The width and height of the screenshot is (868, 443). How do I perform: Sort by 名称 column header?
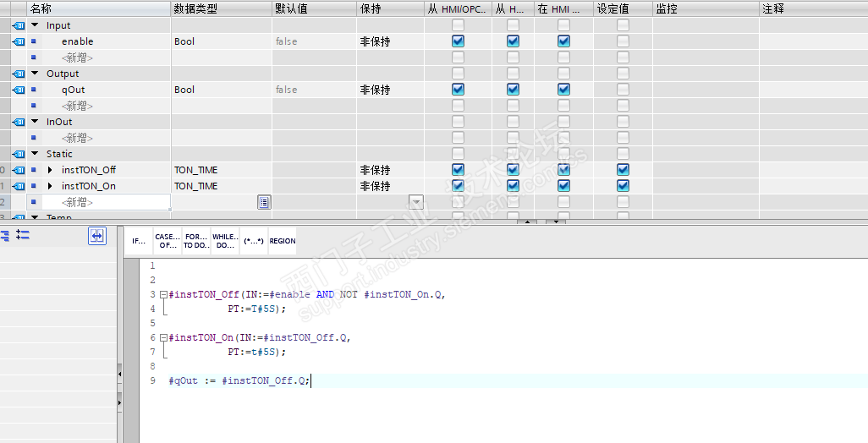[x=98, y=8]
